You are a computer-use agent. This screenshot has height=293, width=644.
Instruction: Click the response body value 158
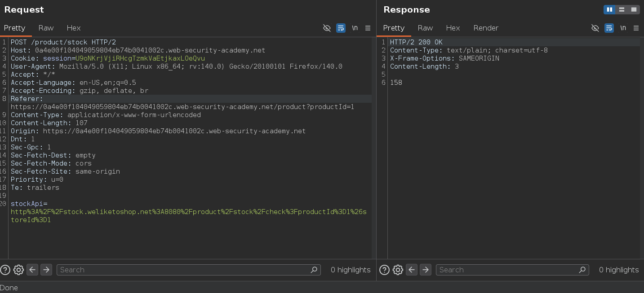point(396,83)
